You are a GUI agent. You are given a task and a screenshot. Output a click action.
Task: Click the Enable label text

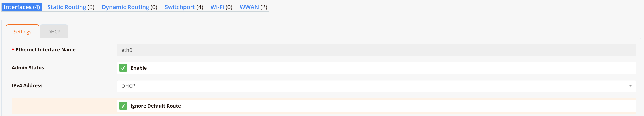tap(139, 68)
